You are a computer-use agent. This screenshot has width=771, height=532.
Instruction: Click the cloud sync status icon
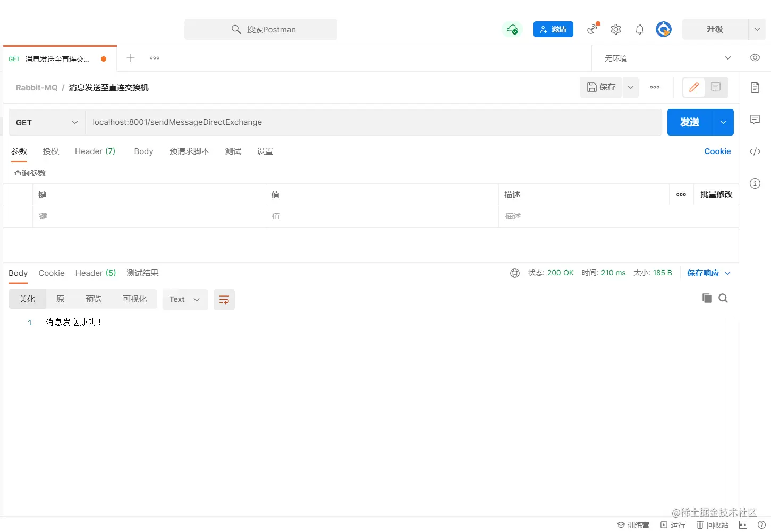point(512,29)
